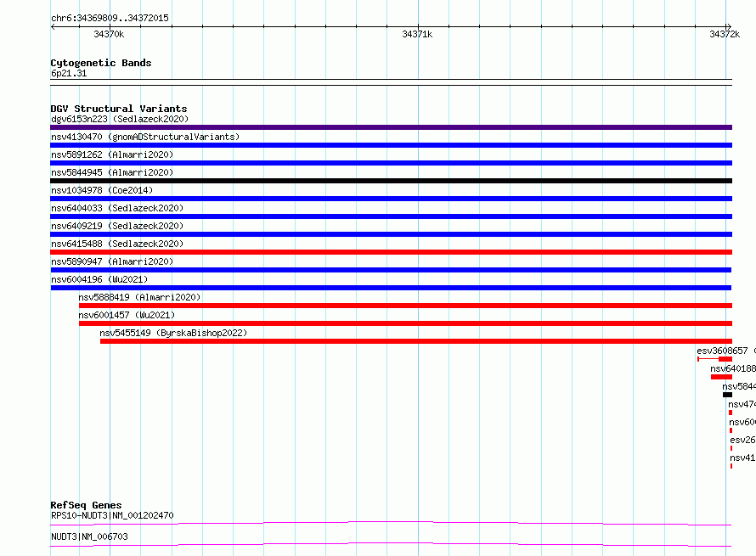Select the blue nsv4130470 variant bar

(x=391, y=145)
